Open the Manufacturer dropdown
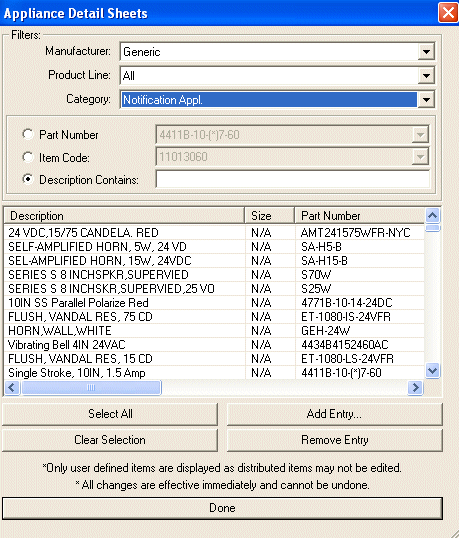Screen dimensions: 459x538 [426, 52]
